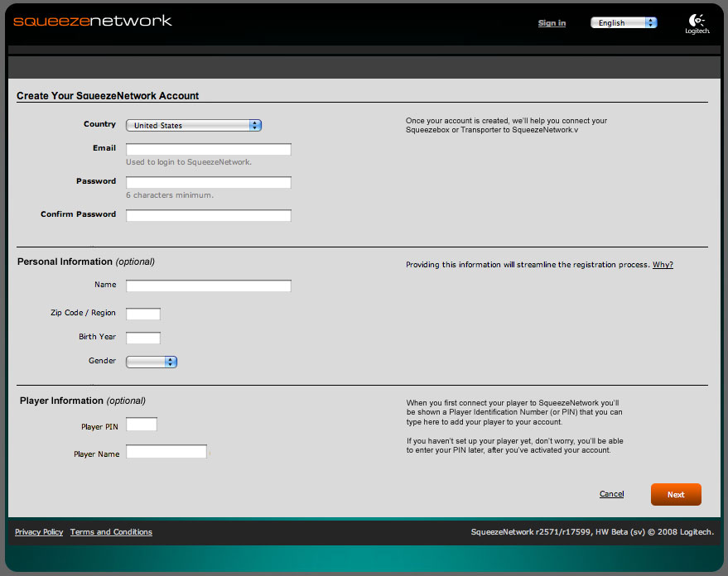Click into the Password field
728x576 pixels.
[208, 183]
